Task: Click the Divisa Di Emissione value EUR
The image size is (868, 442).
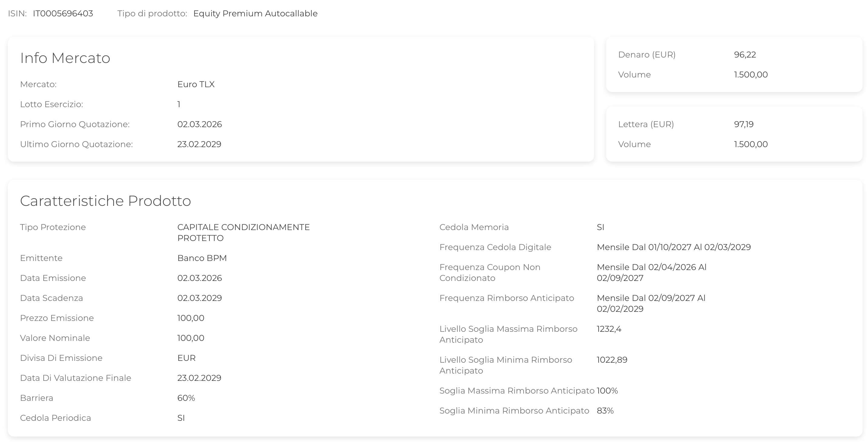Action: pyautogui.click(x=186, y=358)
